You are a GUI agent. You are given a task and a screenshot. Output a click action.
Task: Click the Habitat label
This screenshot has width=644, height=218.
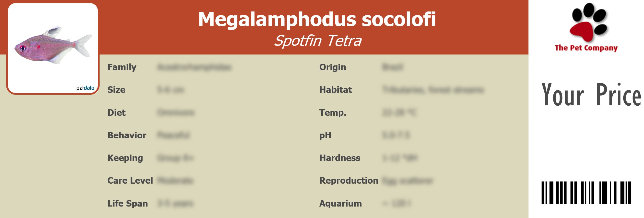pos(336,90)
